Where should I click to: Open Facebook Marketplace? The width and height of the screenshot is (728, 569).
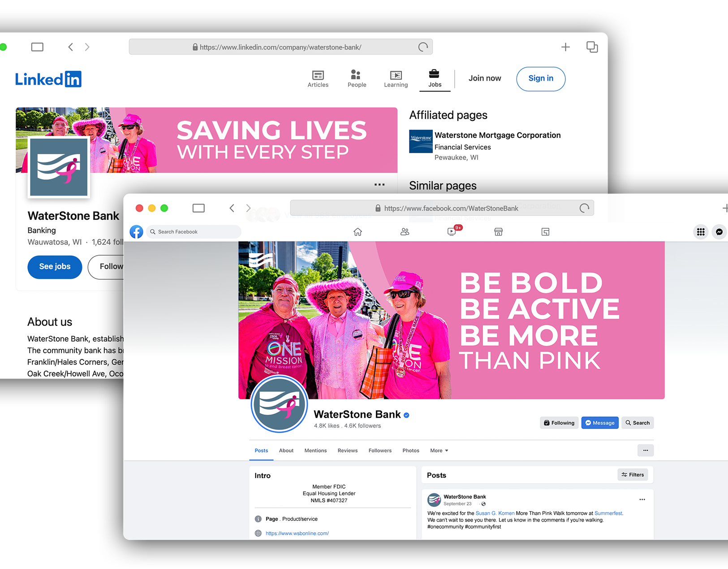(498, 232)
